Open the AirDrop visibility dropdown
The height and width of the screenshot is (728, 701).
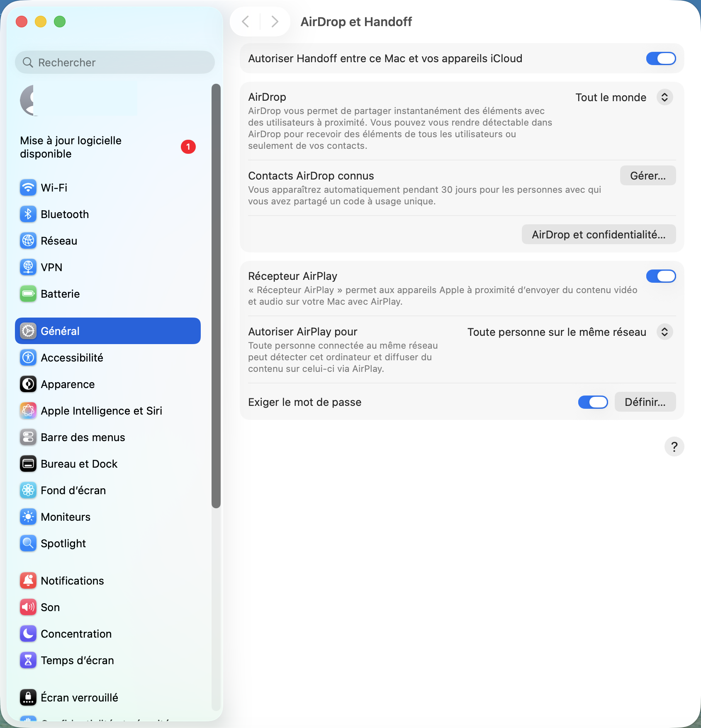665,97
